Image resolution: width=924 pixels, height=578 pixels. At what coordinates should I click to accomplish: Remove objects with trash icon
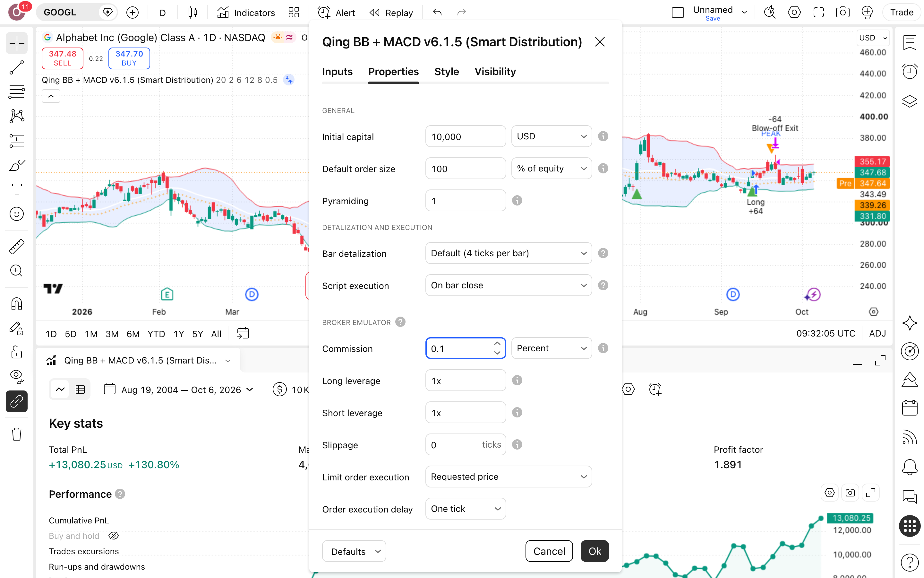16,434
